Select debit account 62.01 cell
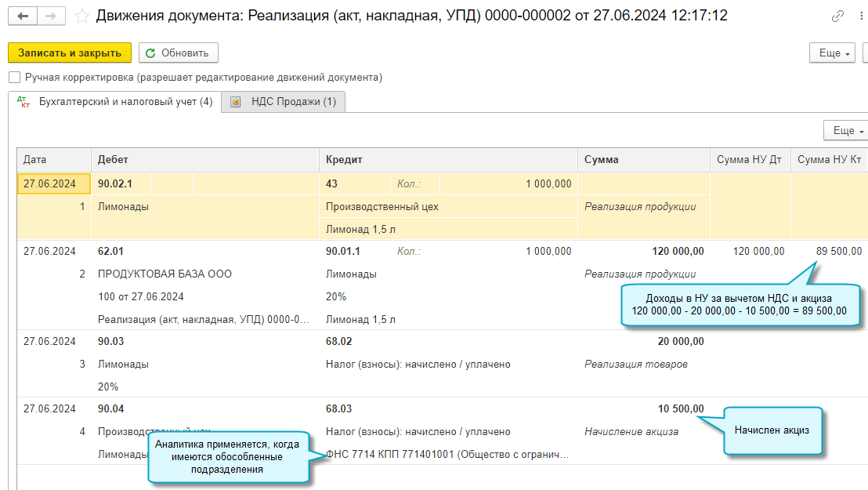Screen dimensions: 868x490 click(111, 251)
